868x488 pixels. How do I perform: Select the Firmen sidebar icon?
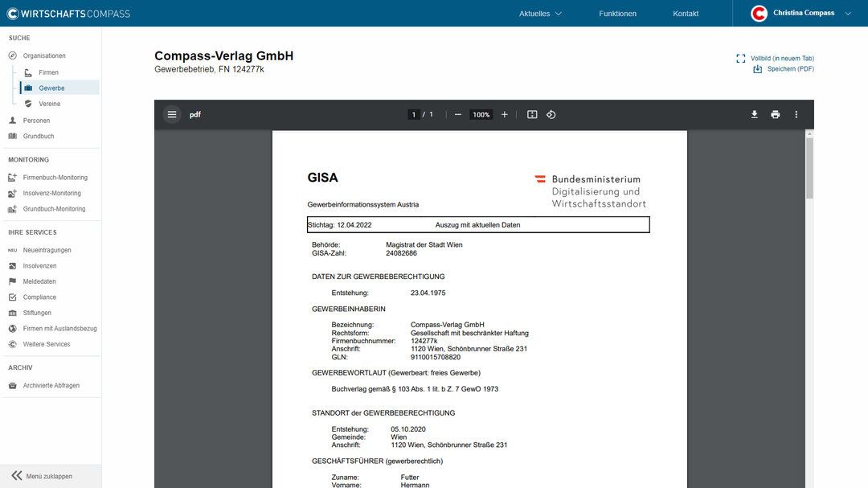pyautogui.click(x=28, y=72)
